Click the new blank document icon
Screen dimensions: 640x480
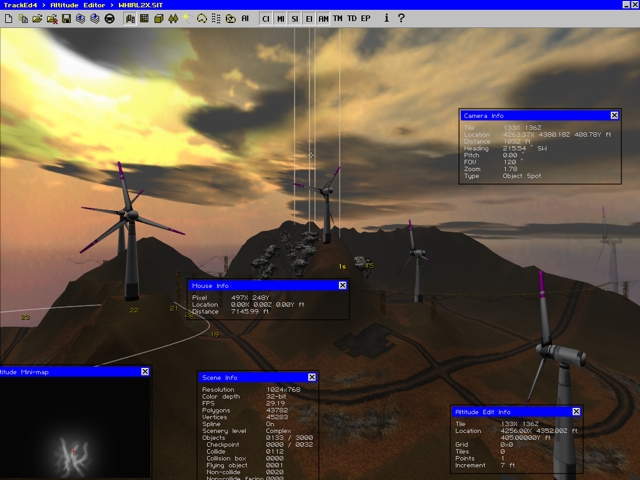(9, 18)
